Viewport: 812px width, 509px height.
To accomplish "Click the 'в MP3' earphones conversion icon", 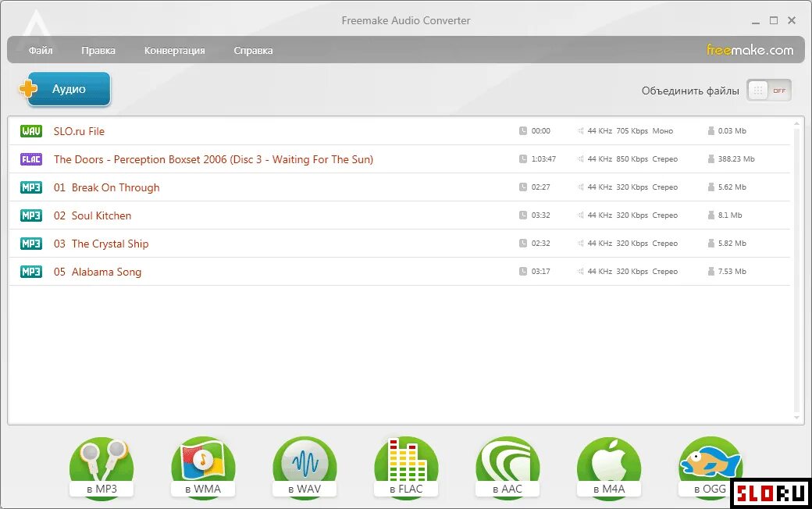I will pos(101,468).
